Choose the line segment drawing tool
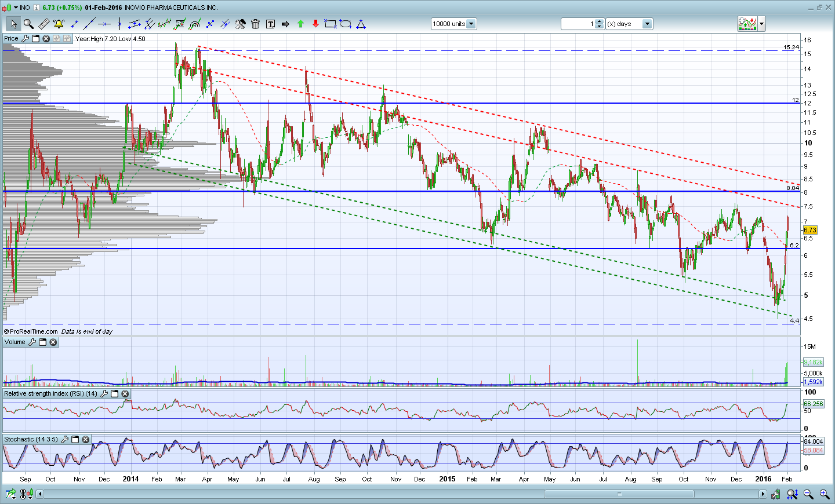This screenshot has height=504, width=835. click(74, 24)
